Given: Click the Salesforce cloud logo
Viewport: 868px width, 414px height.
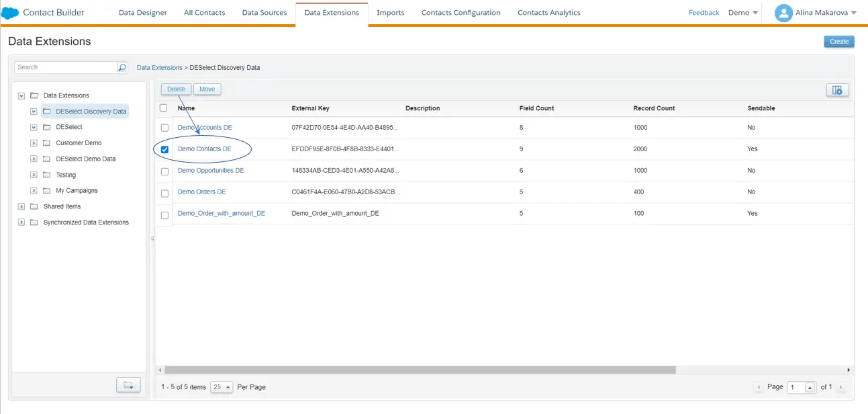Looking at the screenshot, I should [x=10, y=13].
